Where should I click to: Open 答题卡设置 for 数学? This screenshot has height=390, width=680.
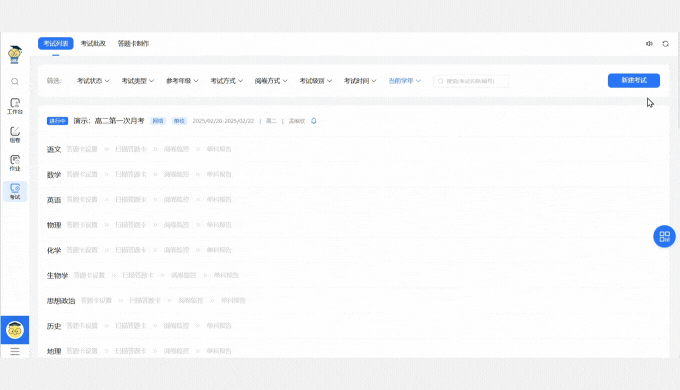(82, 174)
